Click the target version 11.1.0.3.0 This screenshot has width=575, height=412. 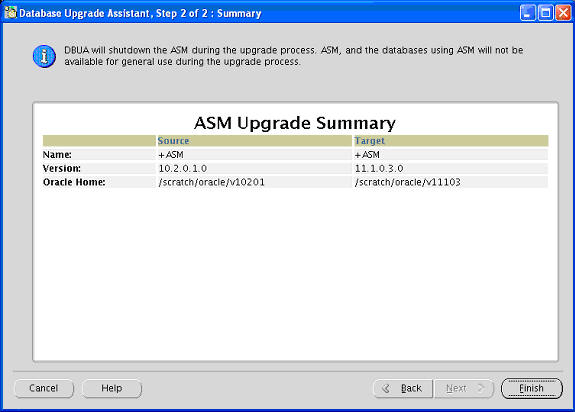click(379, 168)
